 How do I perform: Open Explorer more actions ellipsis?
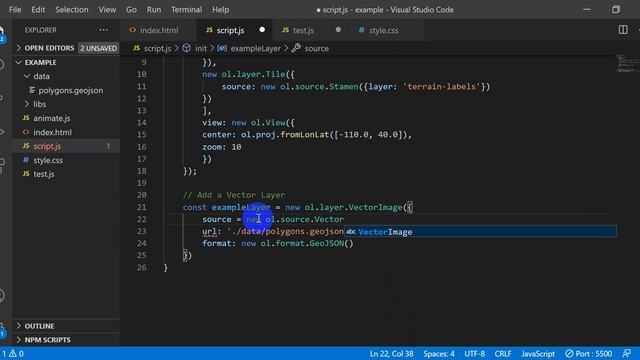(x=104, y=30)
